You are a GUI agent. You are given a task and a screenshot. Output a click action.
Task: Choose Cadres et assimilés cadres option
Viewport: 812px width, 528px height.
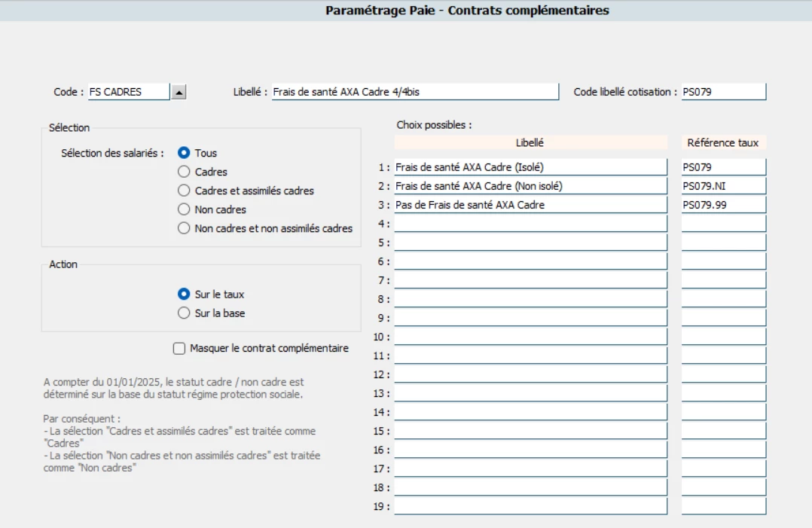click(x=184, y=191)
